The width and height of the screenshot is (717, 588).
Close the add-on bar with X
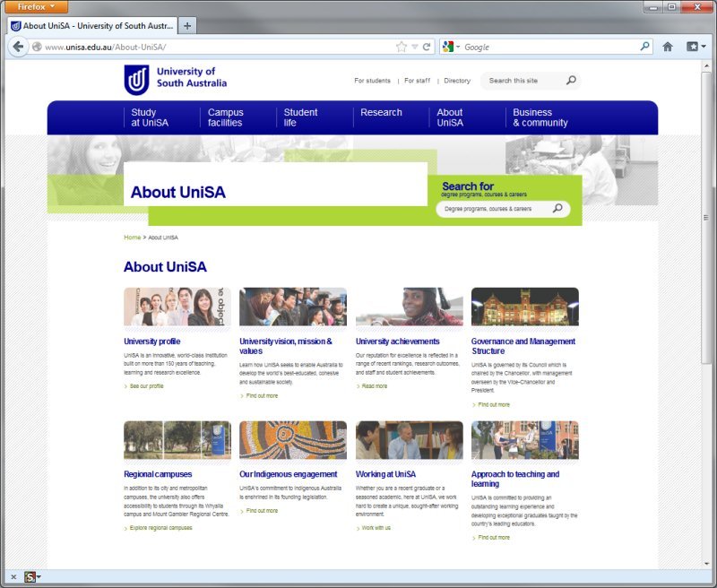point(13,577)
